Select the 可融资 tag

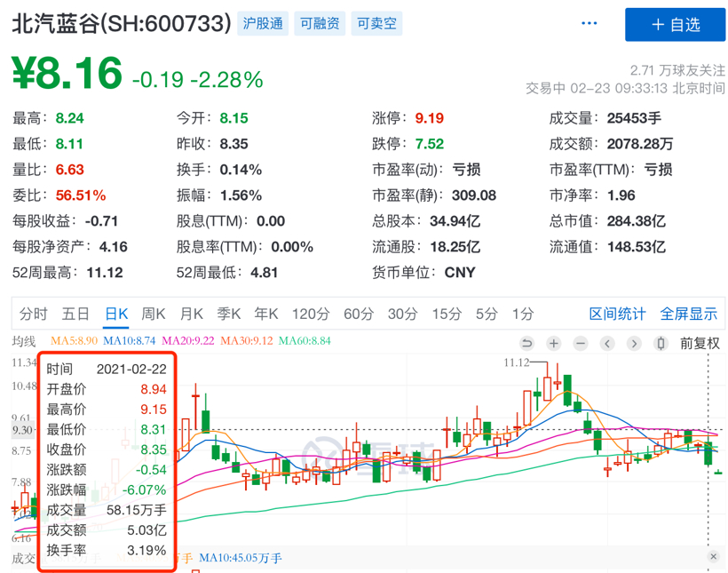point(320,23)
